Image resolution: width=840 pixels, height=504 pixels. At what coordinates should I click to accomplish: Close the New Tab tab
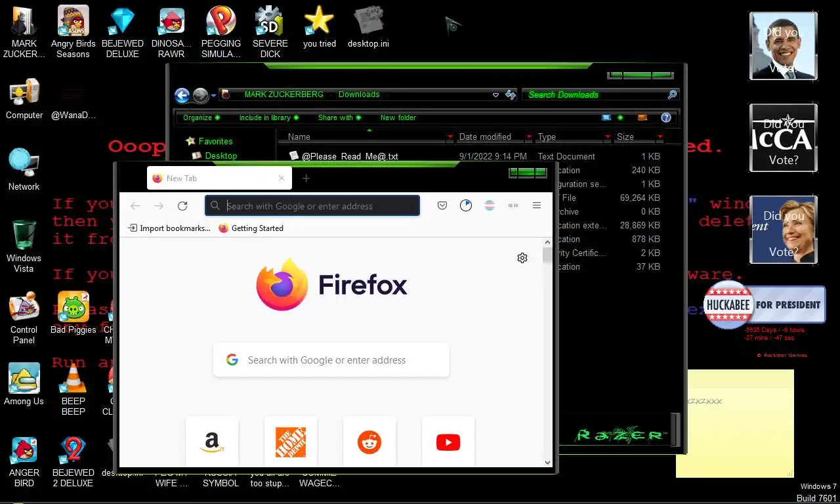(x=282, y=178)
